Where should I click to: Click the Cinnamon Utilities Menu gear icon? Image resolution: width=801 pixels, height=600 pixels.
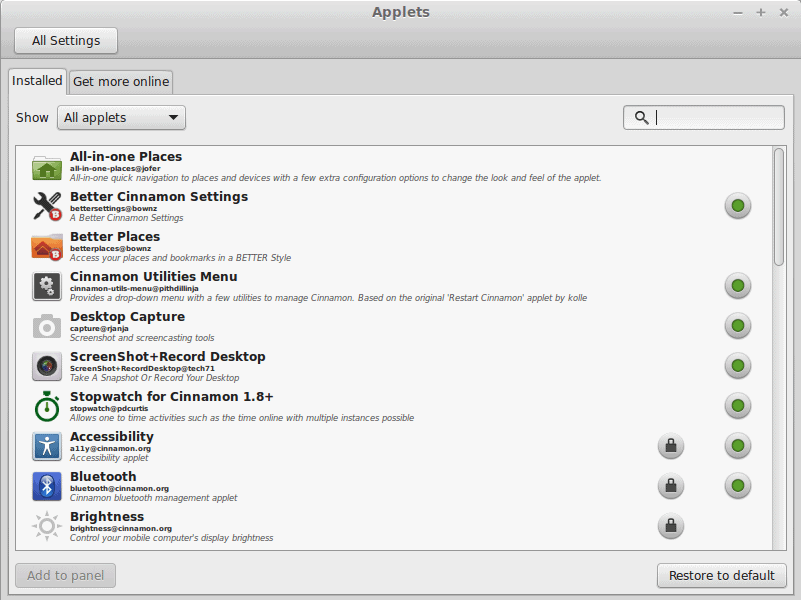coord(46,286)
